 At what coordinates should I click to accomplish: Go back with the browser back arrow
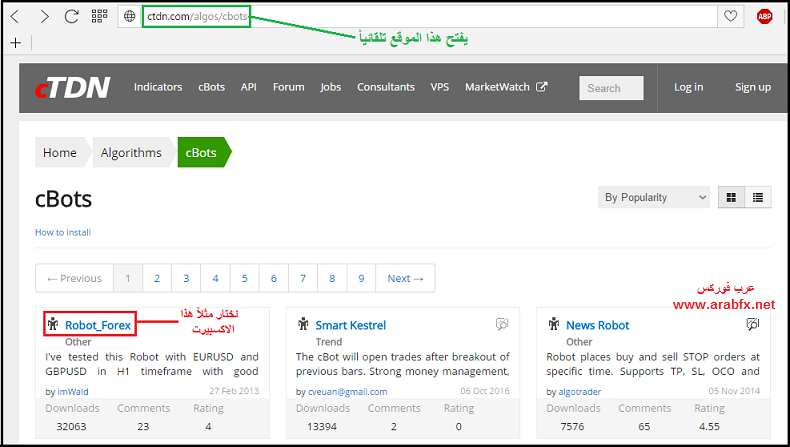pos(15,17)
